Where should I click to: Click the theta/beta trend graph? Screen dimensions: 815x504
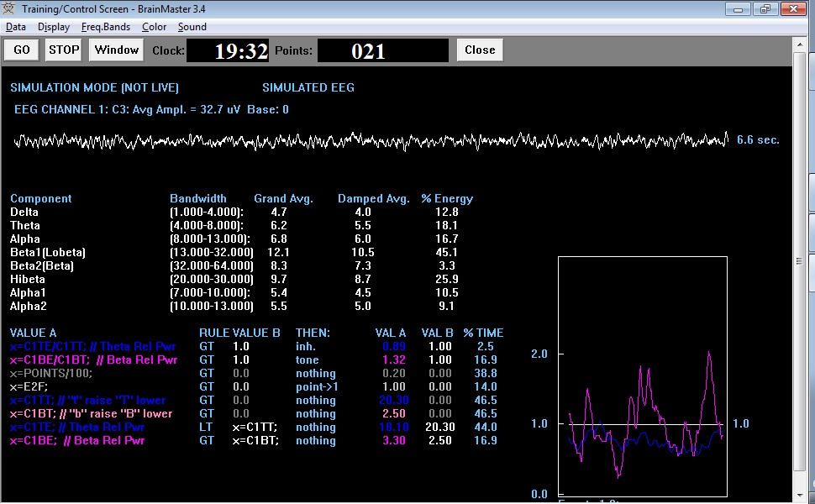click(643, 375)
